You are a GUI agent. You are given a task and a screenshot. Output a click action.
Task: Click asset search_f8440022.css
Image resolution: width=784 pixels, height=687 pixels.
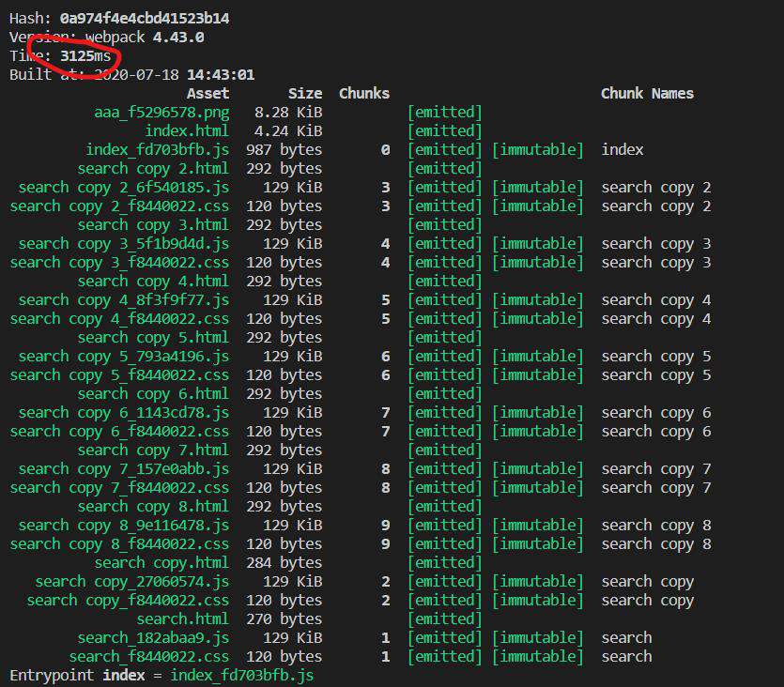149,657
